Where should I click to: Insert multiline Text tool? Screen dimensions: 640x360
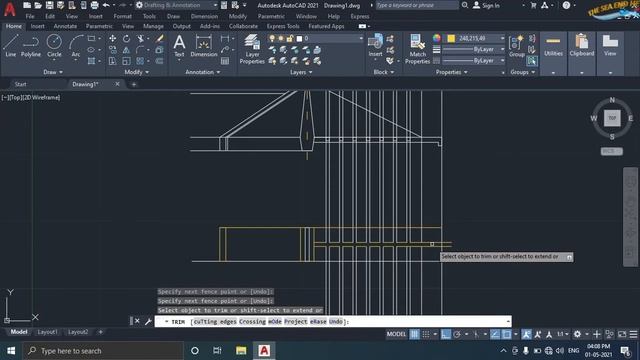(x=179, y=46)
